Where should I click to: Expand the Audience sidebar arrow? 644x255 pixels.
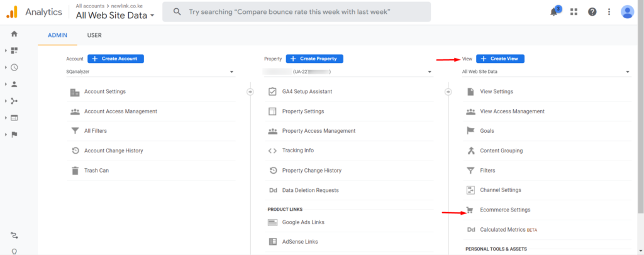click(x=6, y=84)
